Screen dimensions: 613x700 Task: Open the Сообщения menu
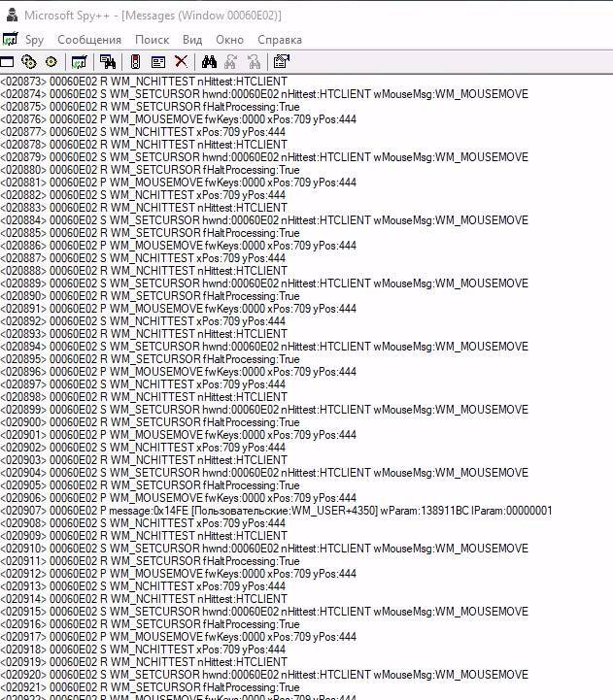89,40
